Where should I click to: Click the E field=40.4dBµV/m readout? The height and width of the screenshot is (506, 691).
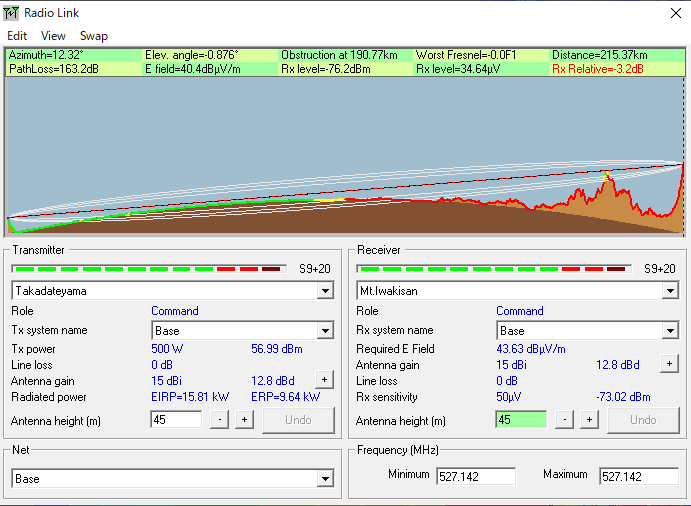tap(193, 69)
